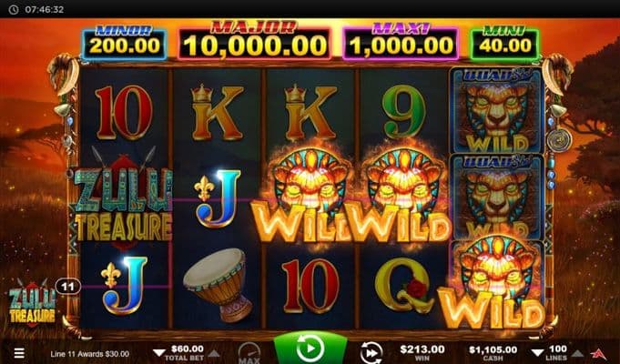Click the green 9 symbol
The image size is (620, 364).
click(403, 112)
